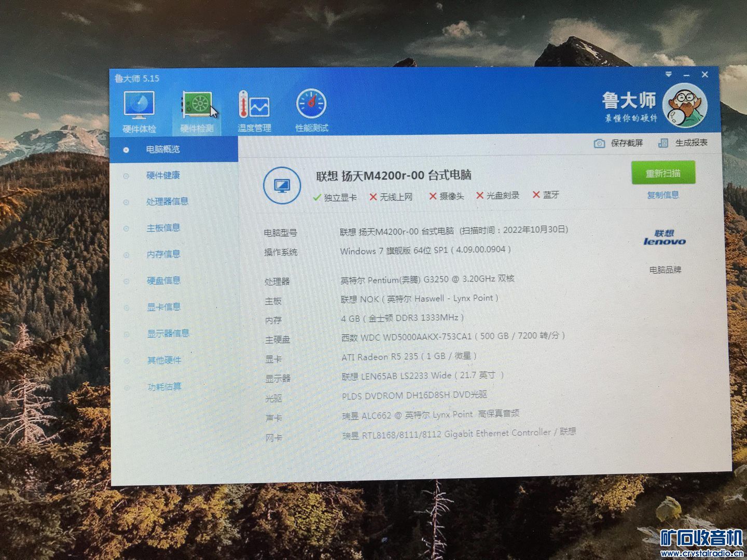Click the red X next to 摄像头

[x=433, y=196]
